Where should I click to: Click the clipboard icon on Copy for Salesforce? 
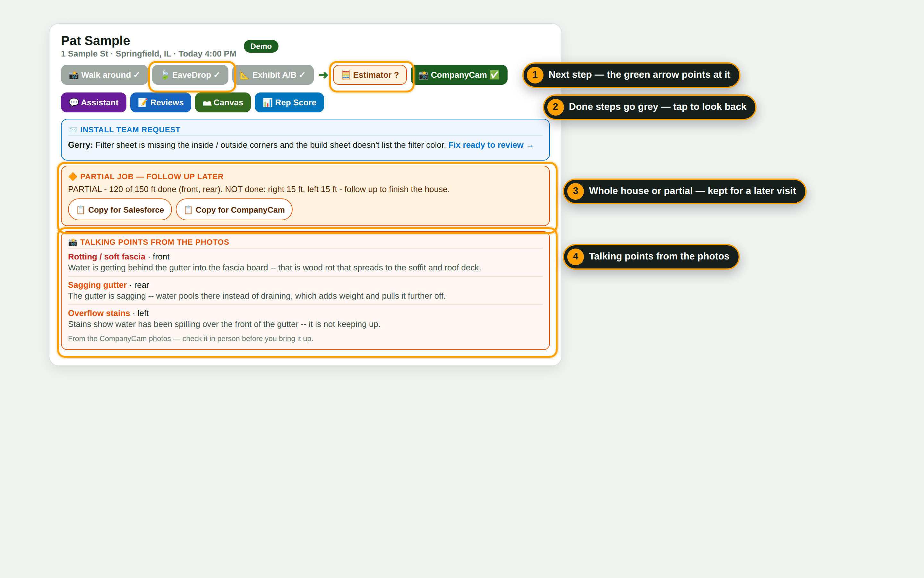81,210
